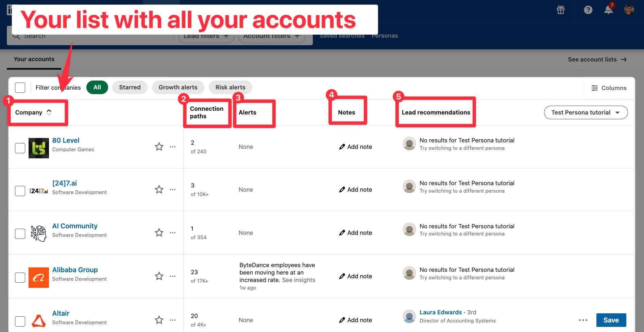Click the See account lists arrow
Viewport: 644px width, 332px height.
coord(624,59)
